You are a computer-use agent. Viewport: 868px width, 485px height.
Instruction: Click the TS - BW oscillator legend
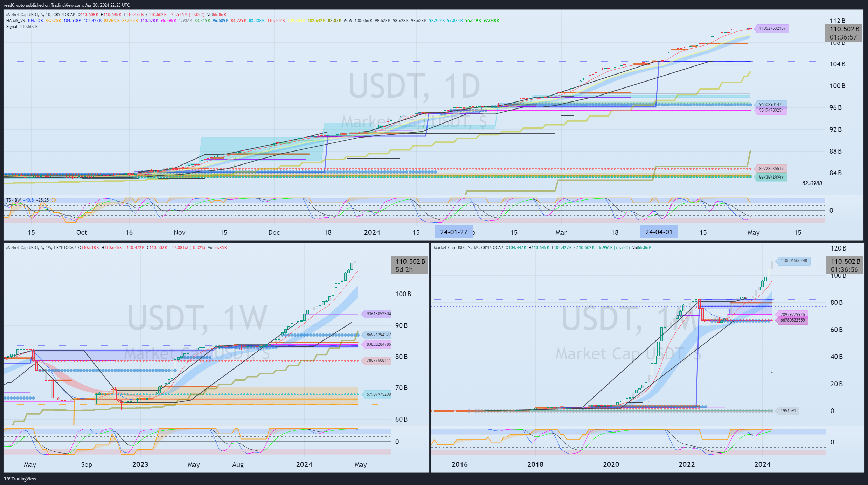tap(31, 200)
